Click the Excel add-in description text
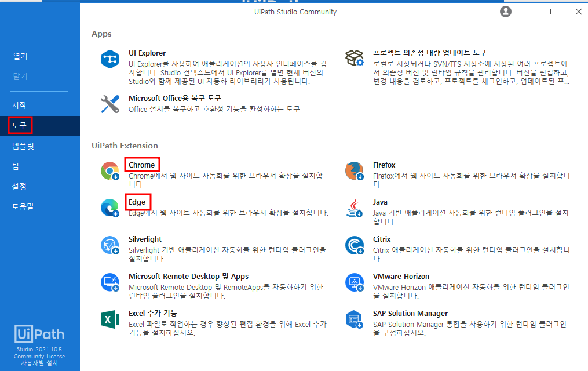The width and height of the screenshot is (588, 371). [228, 328]
